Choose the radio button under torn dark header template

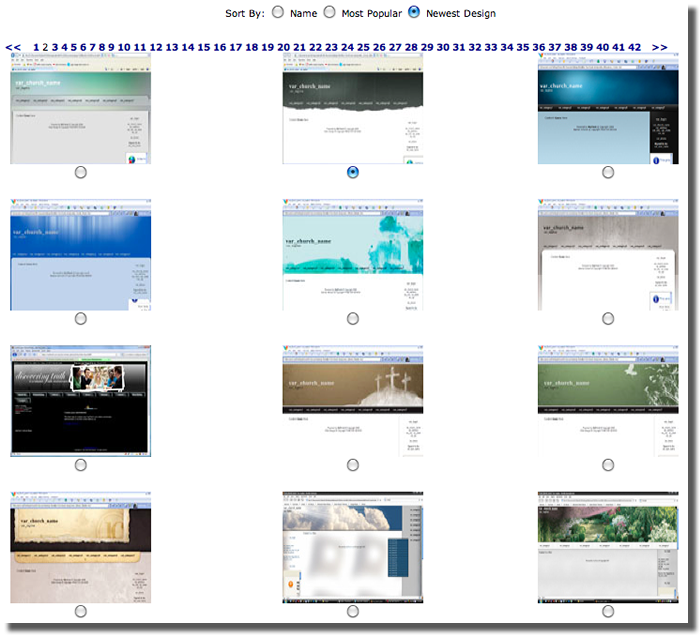353,172
